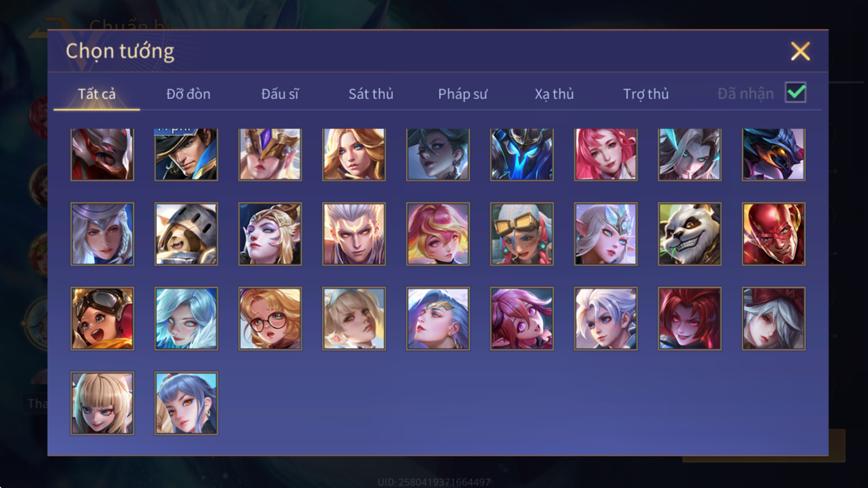The width and height of the screenshot is (868, 488).
Task: Show the Pháp sư heroes tab
Action: 463,94
